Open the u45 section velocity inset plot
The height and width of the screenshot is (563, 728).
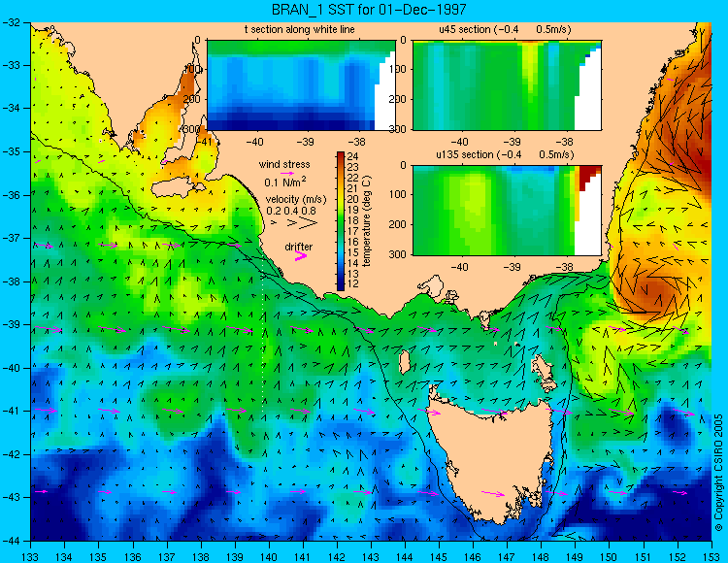[507, 85]
